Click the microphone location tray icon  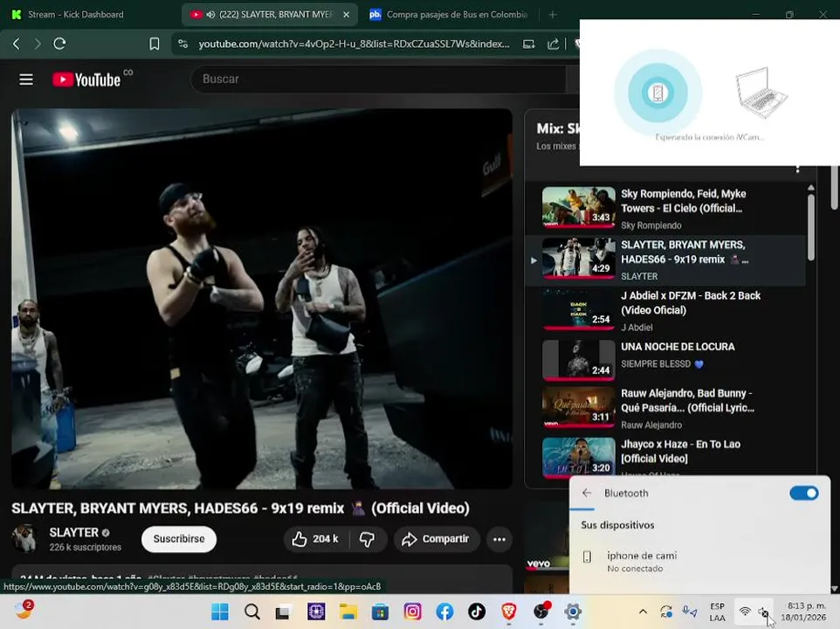(x=690, y=612)
